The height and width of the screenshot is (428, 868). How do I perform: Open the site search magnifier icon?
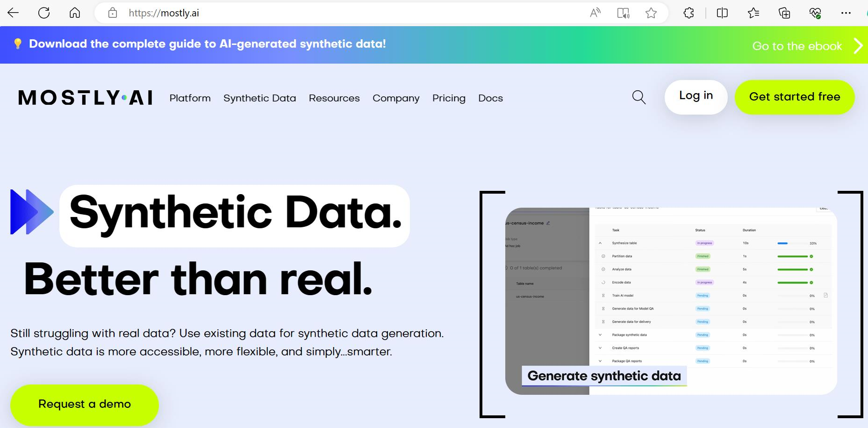pos(638,97)
